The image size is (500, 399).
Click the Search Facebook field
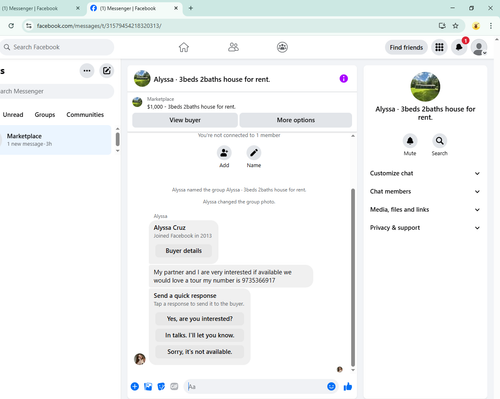coord(57,47)
